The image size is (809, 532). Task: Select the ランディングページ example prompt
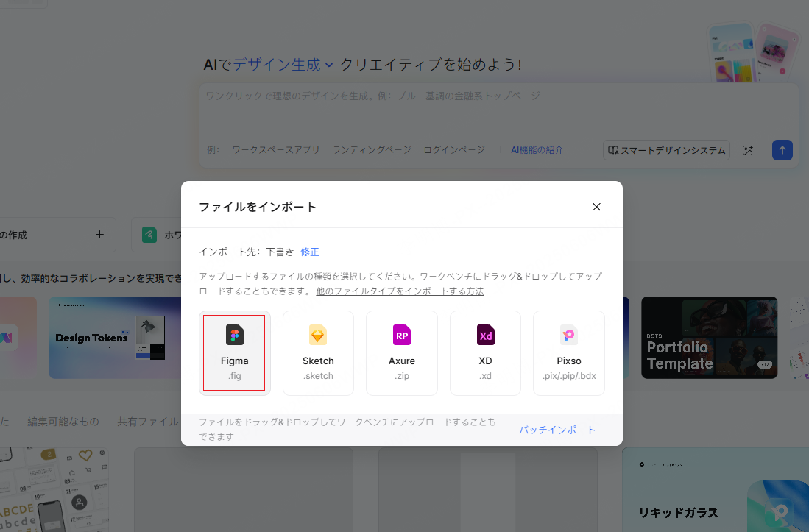[372, 150]
